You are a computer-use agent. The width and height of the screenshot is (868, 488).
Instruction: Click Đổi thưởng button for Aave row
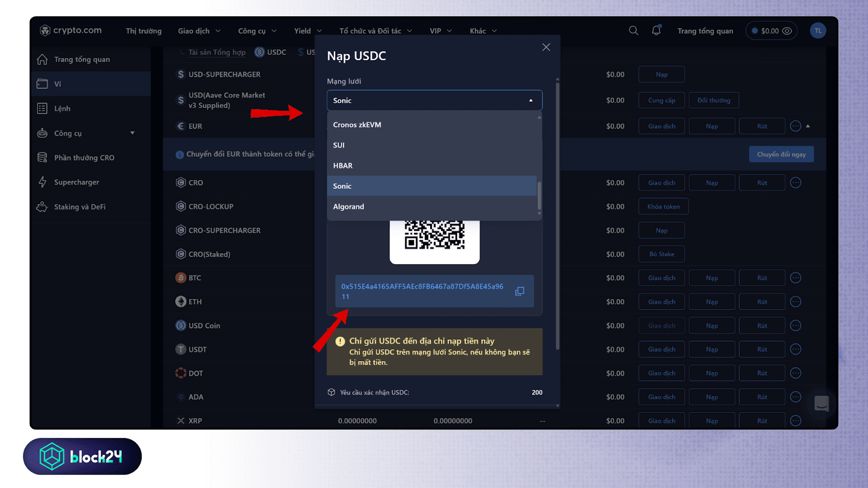pos(714,100)
